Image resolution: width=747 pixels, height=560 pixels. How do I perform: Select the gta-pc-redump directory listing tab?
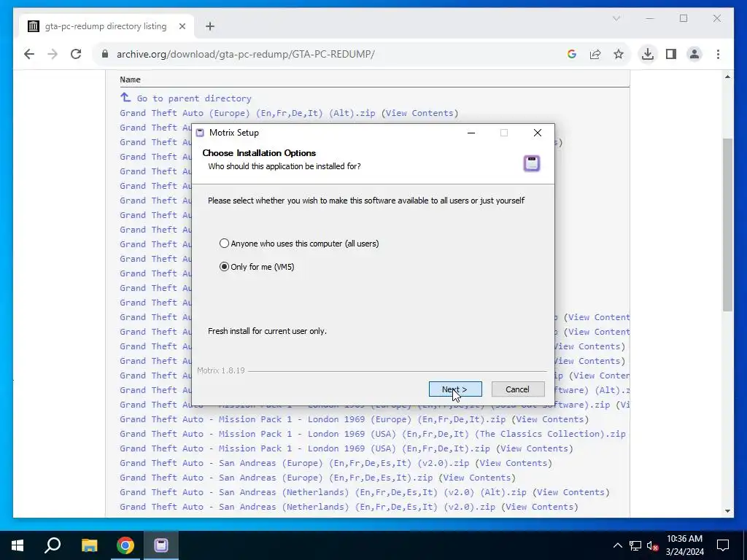[x=107, y=26]
